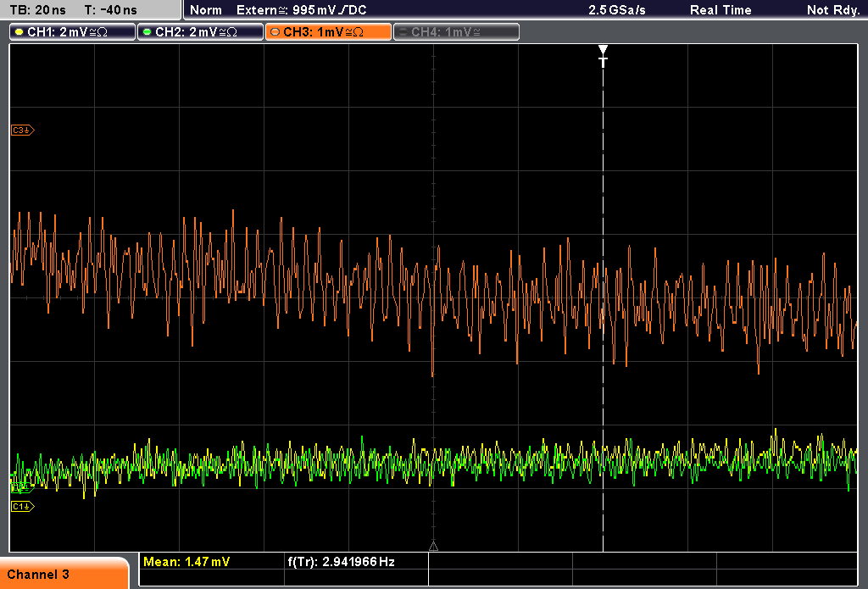Click the C2 ground level marker
The height and width of the screenshot is (589, 868).
coord(22,488)
